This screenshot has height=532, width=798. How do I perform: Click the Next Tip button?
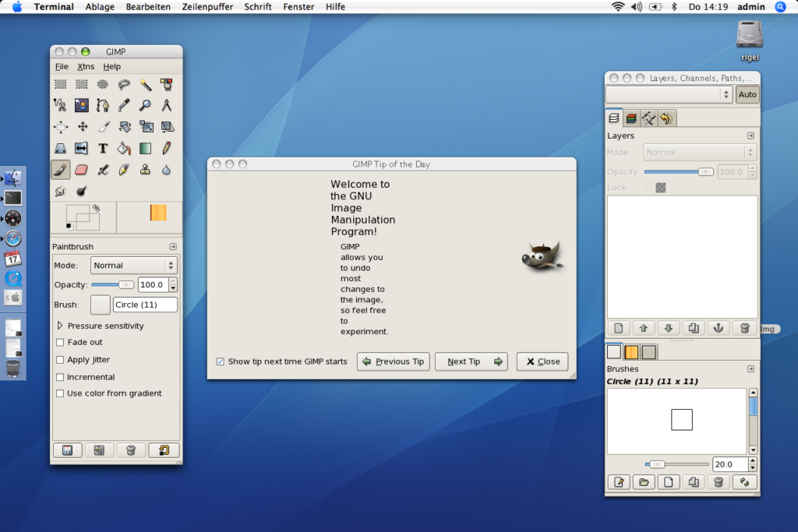point(471,361)
